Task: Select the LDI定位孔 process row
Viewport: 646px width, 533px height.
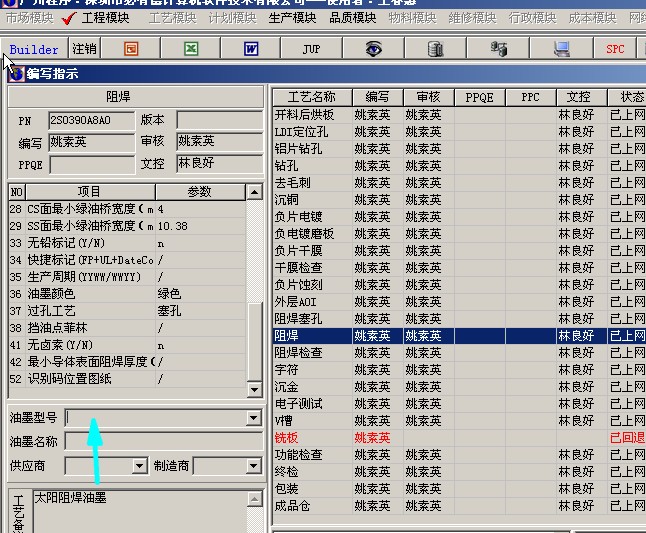Action: (x=459, y=132)
